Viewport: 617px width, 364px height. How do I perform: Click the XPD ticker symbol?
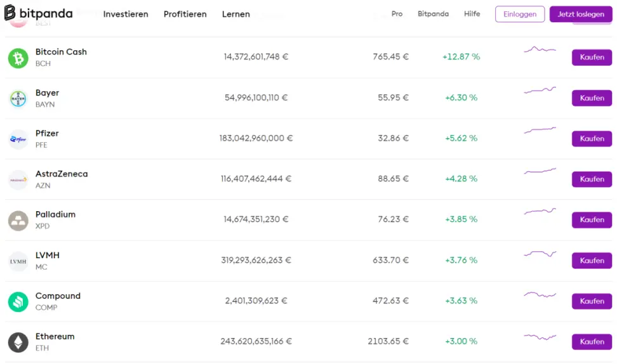point(43,226)
